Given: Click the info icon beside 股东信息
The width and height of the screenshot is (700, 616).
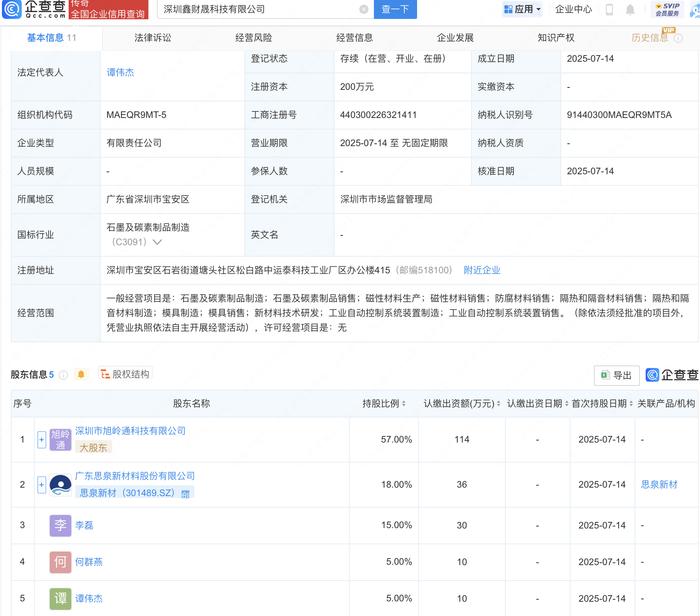Looking at the screenshot, I should click(x=63, y=375).
